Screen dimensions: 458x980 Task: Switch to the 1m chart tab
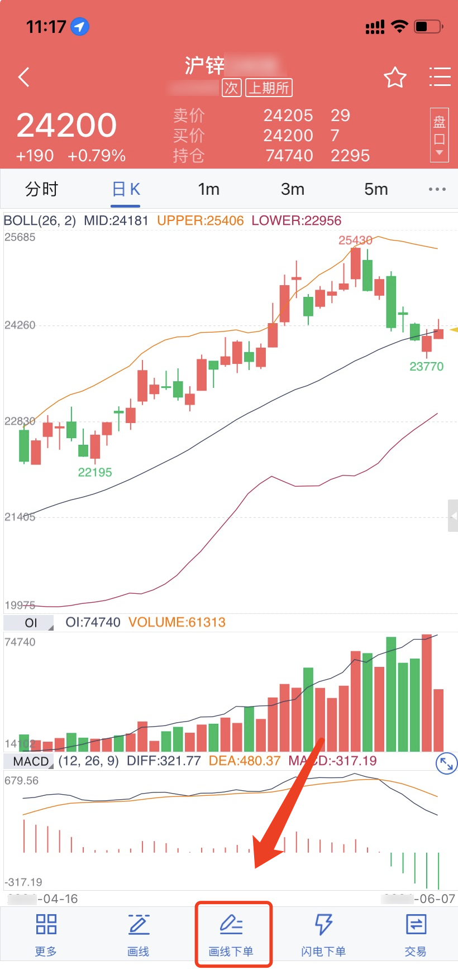click(x=209, y=189)
